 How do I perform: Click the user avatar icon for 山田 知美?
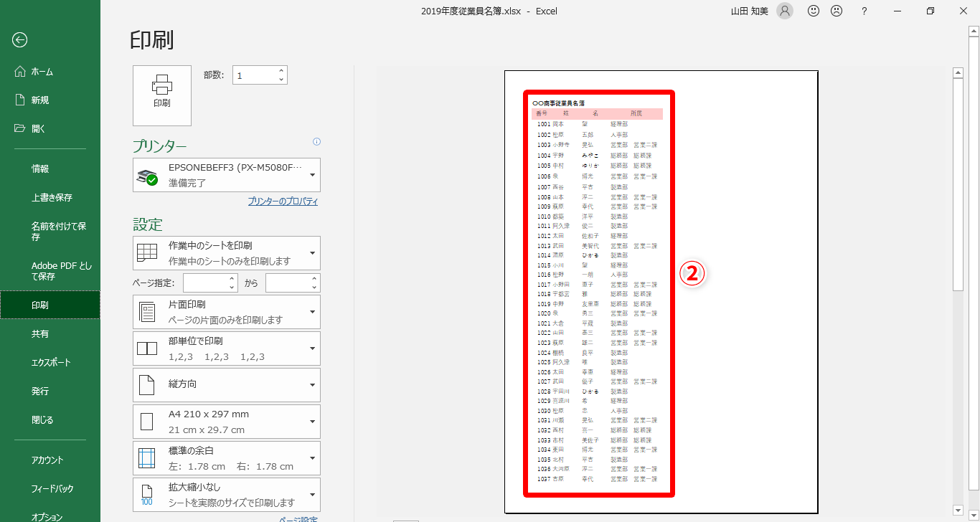tap(785, 11)
